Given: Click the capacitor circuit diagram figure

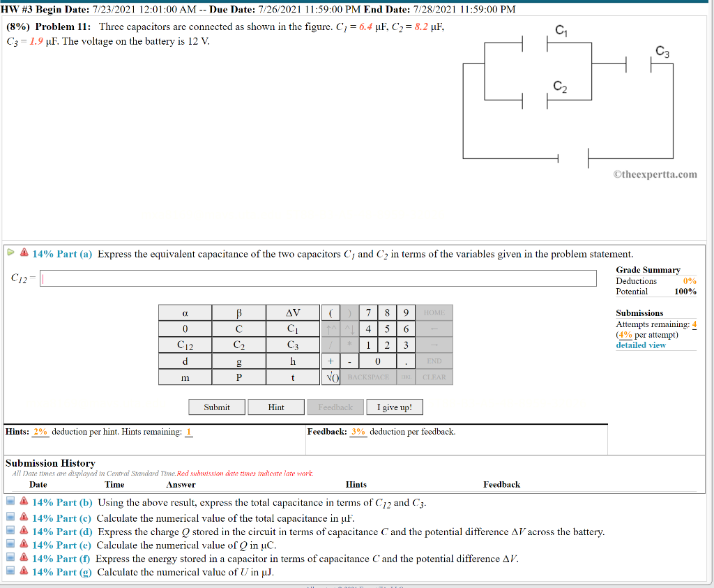Looking at the screenshot, I should tap(568, 96).
